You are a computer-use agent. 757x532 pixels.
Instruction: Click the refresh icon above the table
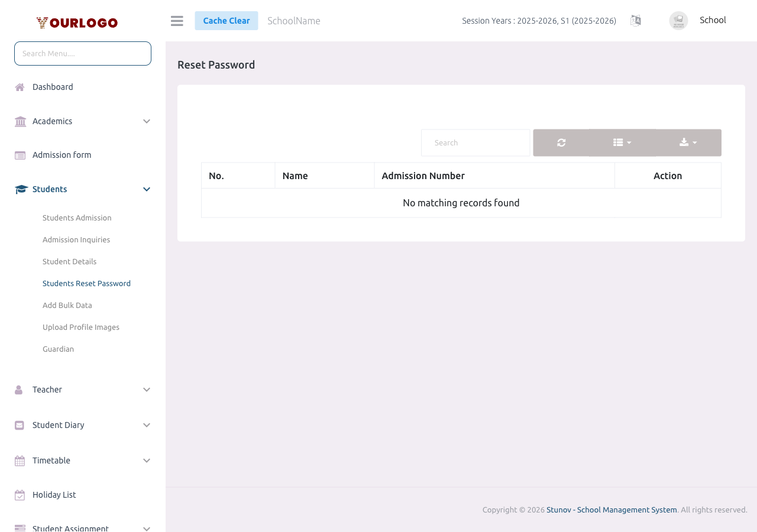[x=561, y=142]
